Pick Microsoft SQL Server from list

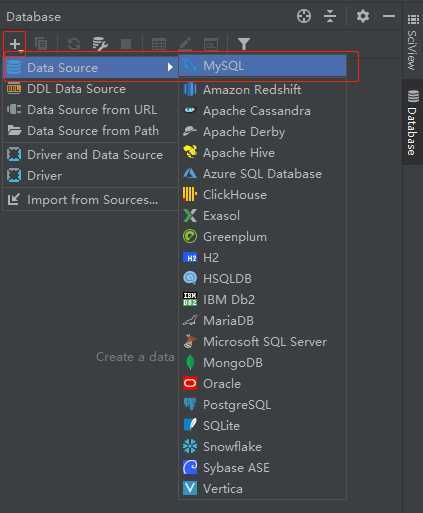pos(263,342)
